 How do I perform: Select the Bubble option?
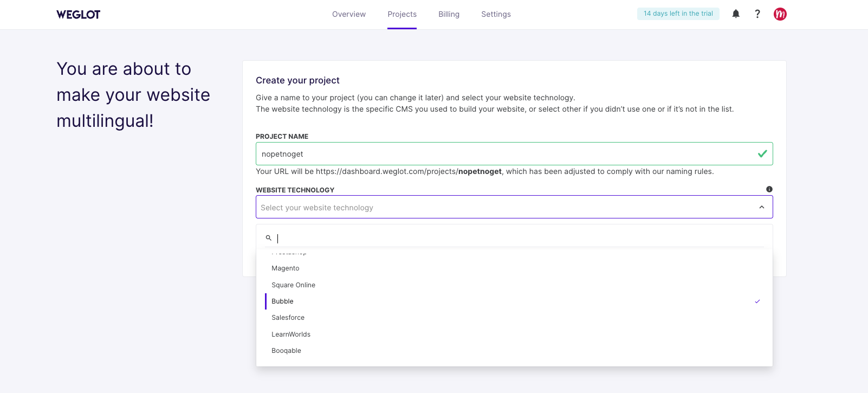coord(514,301)
